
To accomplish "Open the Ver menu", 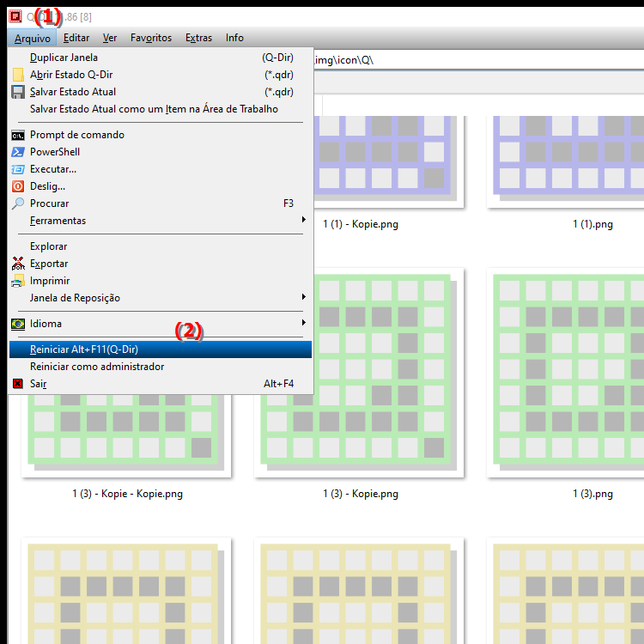I will coord(110,38).
